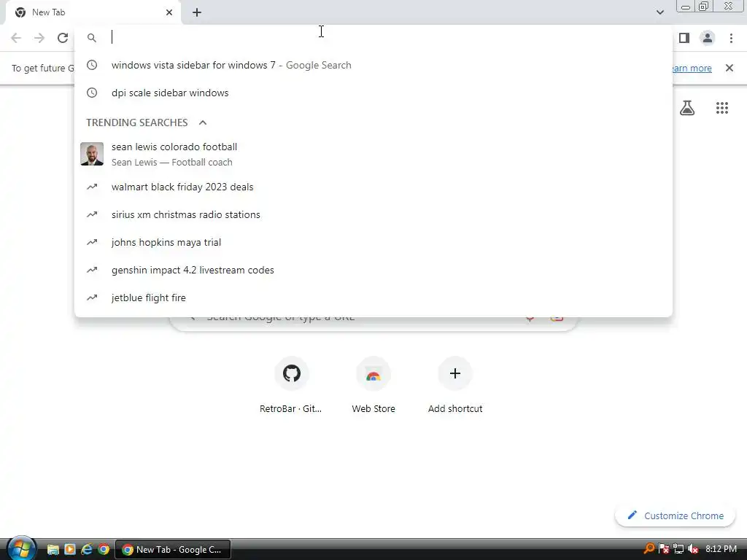Image resolution: width=747 pixels, height=560 pixels.
Task: Click the Customize Chrome button
Action: [675, 516]
